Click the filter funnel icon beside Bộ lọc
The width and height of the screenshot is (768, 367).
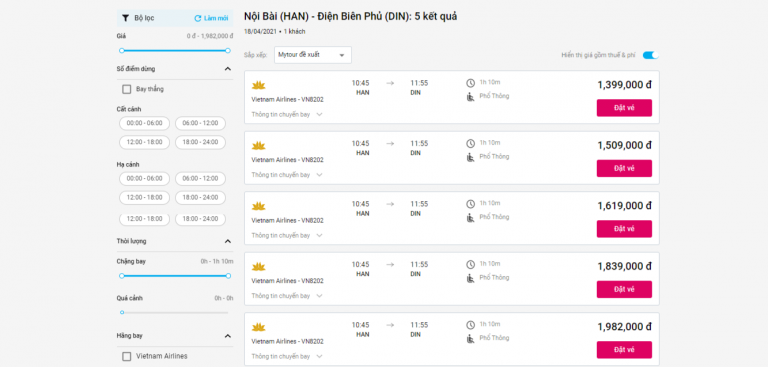pyautogui.click(x=125, y=18)
